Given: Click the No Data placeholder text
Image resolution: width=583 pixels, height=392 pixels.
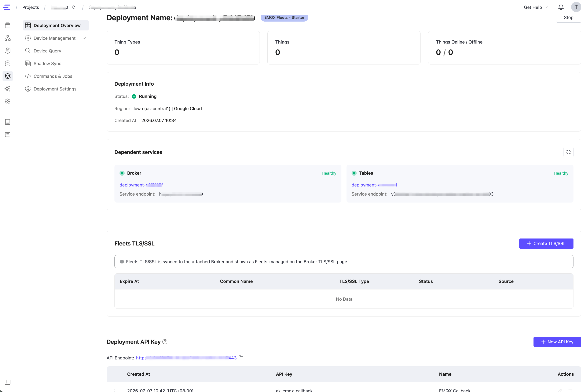Looking at the screenshot, I should [344, 299].
